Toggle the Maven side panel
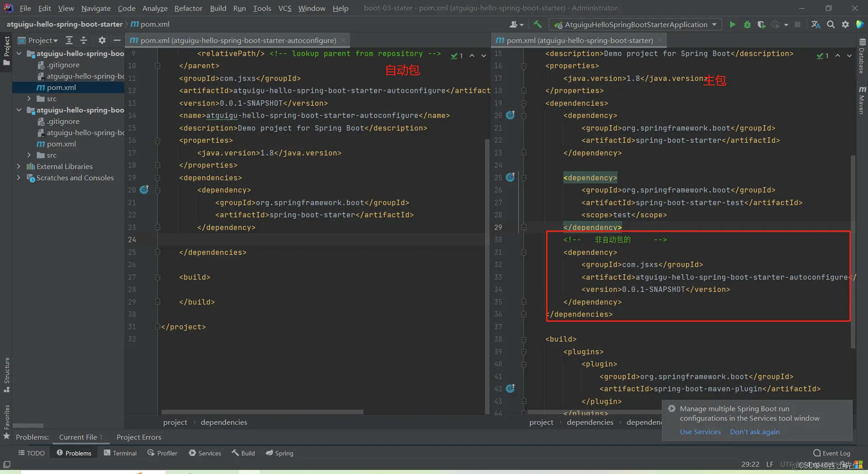The height and width of the screenshot is (474, 868). click(x=862, y=100)
